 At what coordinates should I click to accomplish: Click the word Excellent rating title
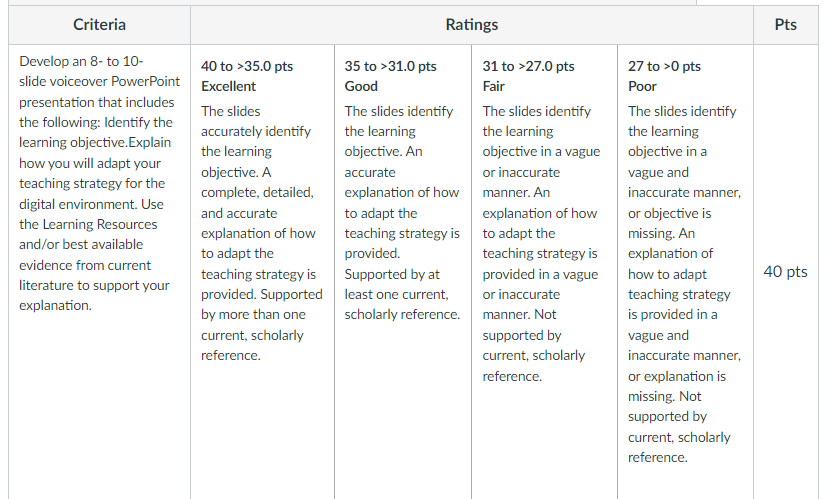(228, 86)
